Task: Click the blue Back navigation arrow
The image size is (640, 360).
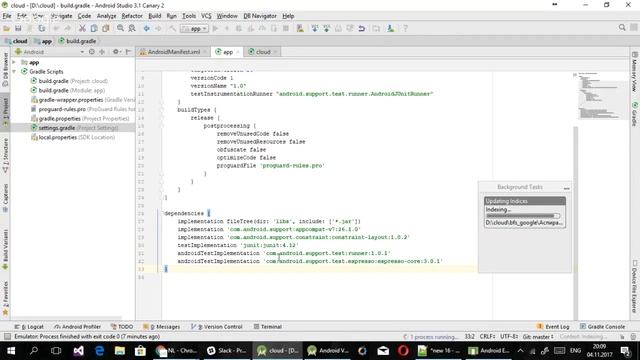Action: point(146,28)
